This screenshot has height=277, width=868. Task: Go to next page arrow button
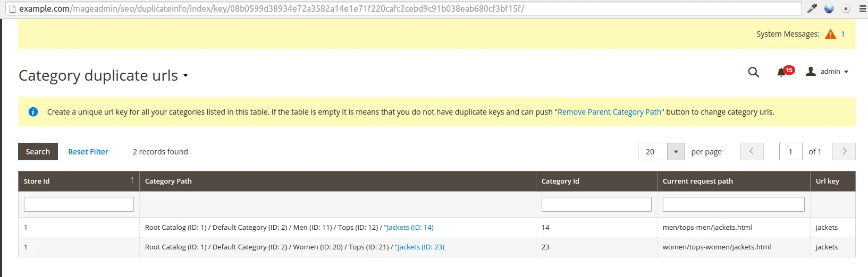pyautogui.click(x=844, y=152)
